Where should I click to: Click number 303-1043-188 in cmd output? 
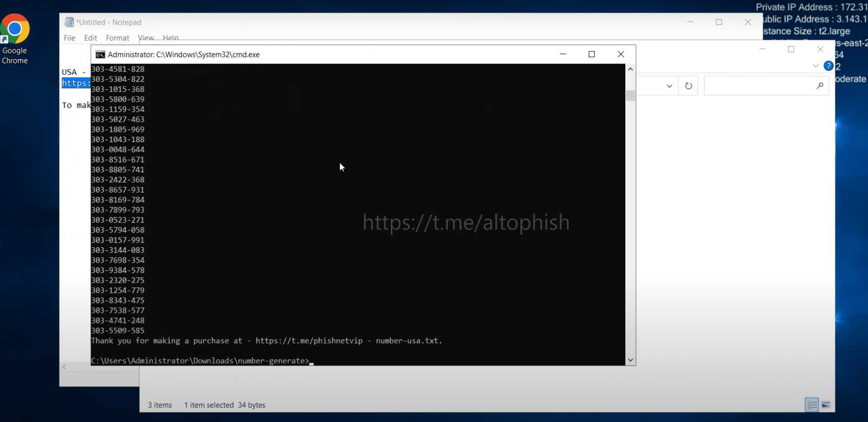point(118,140)
